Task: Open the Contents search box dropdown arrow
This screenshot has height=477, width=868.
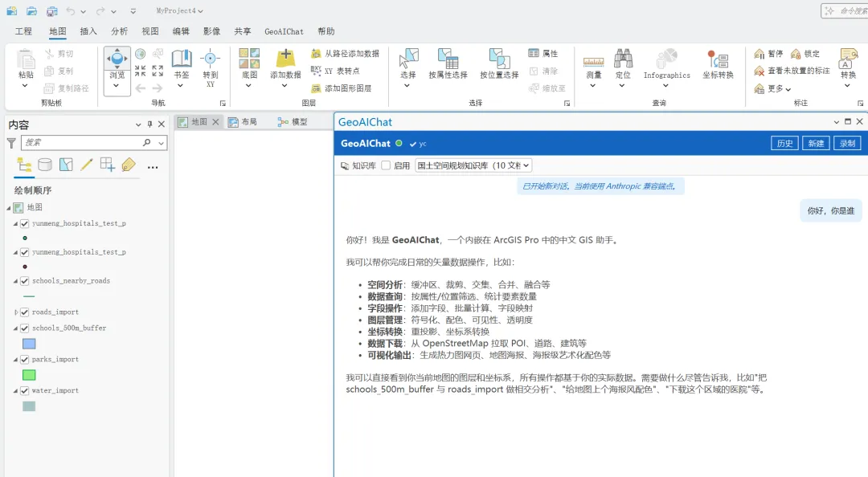Action: (161, 143)
